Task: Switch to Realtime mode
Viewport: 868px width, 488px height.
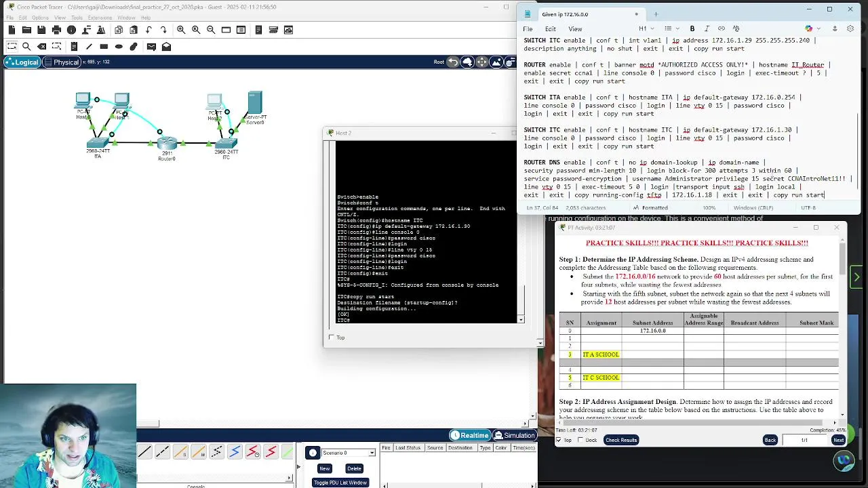Action: 469,435
